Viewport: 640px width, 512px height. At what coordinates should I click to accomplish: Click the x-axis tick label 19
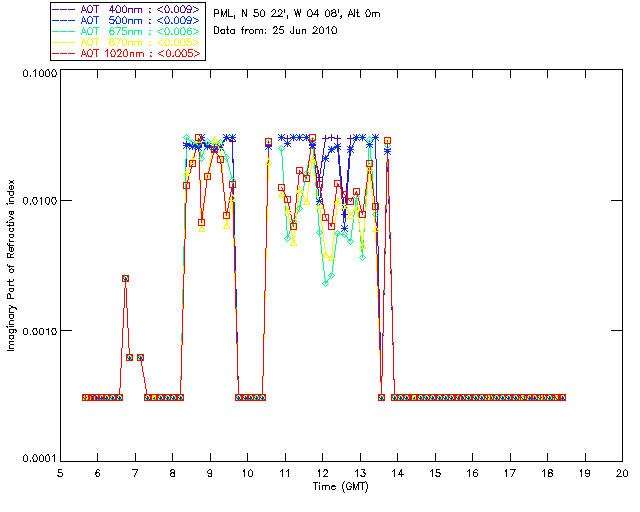pyautogui.click(x=585, y=474)
